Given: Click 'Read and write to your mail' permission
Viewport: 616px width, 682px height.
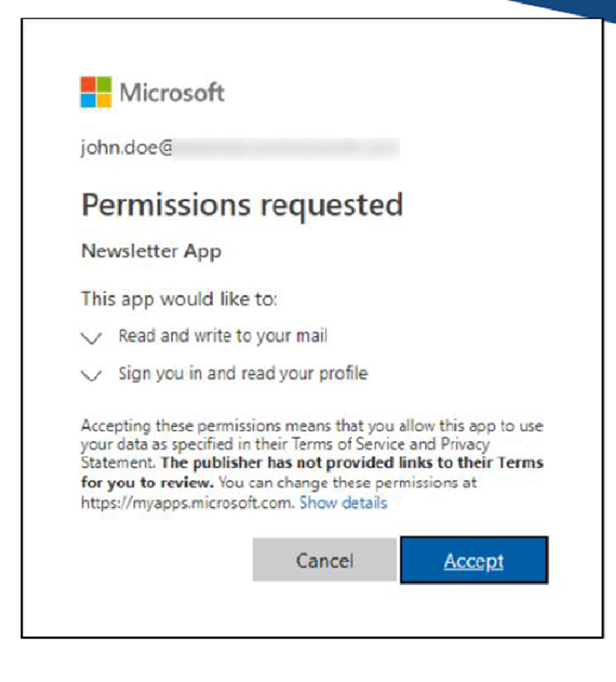Looking at the screenshot, I should point(223,336).
